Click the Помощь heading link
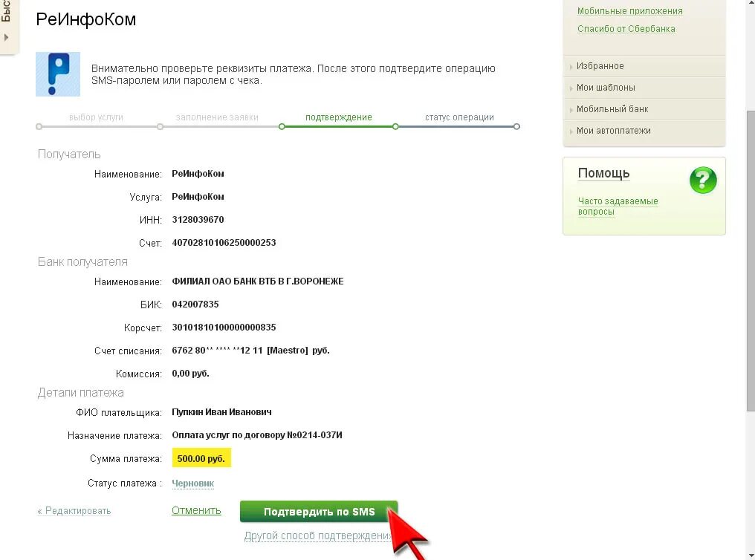 click(604, 173)
